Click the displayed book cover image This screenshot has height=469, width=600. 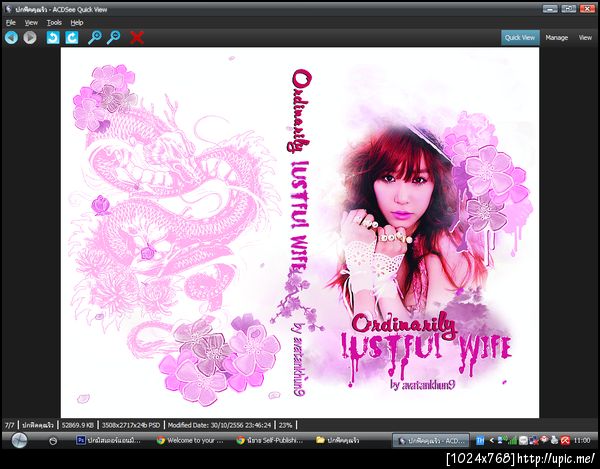coord(300,233)
